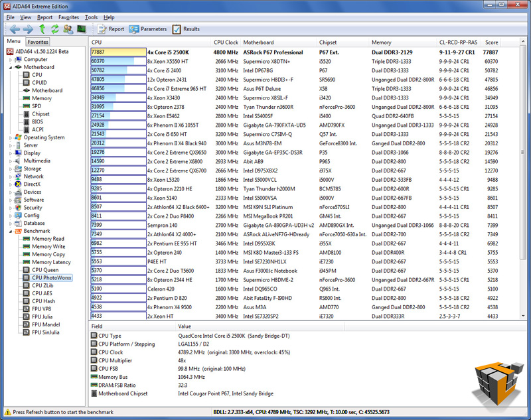Open benchmark Parameters from the toolbar

tap(147, 29)
